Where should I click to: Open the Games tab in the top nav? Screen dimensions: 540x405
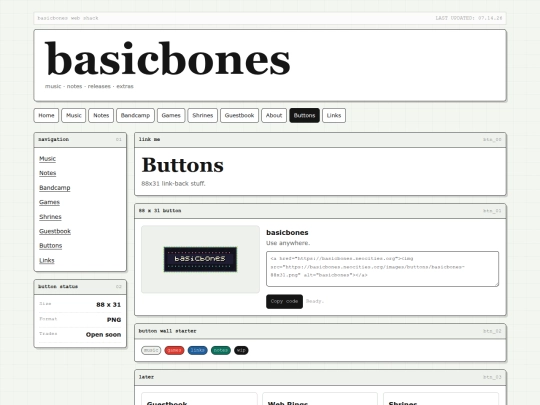pyautogui.click(x=171, y=115)
